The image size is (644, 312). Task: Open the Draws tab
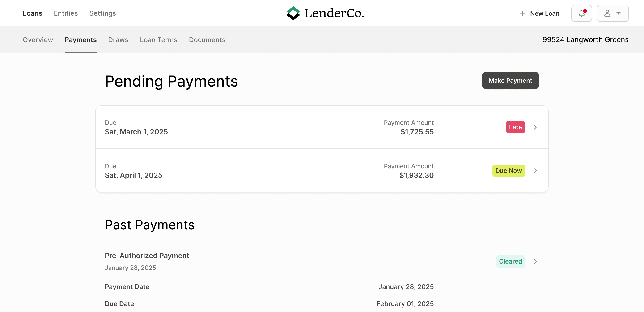(x=118, y=40)
